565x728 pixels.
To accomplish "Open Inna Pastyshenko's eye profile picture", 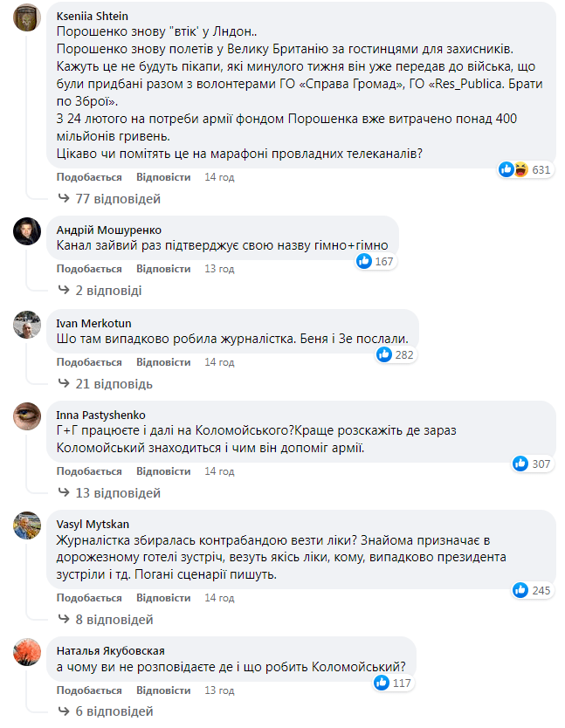I will (27, 416).
